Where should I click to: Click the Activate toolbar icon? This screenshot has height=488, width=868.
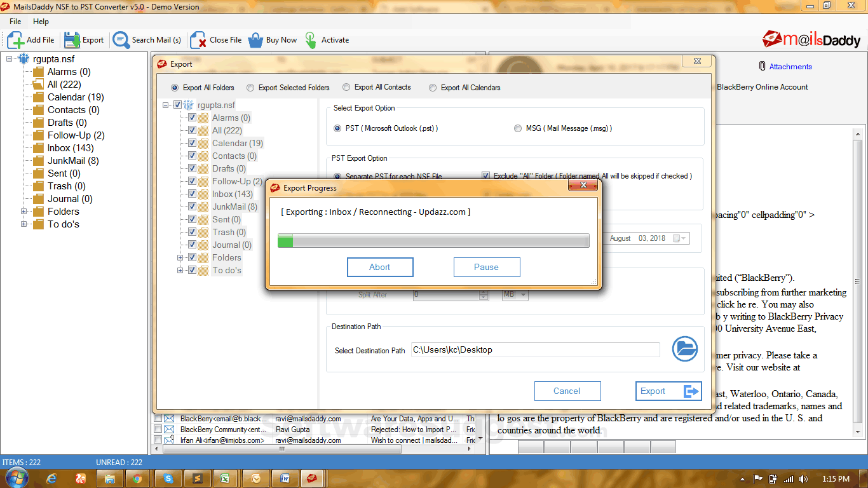point(311,40)
